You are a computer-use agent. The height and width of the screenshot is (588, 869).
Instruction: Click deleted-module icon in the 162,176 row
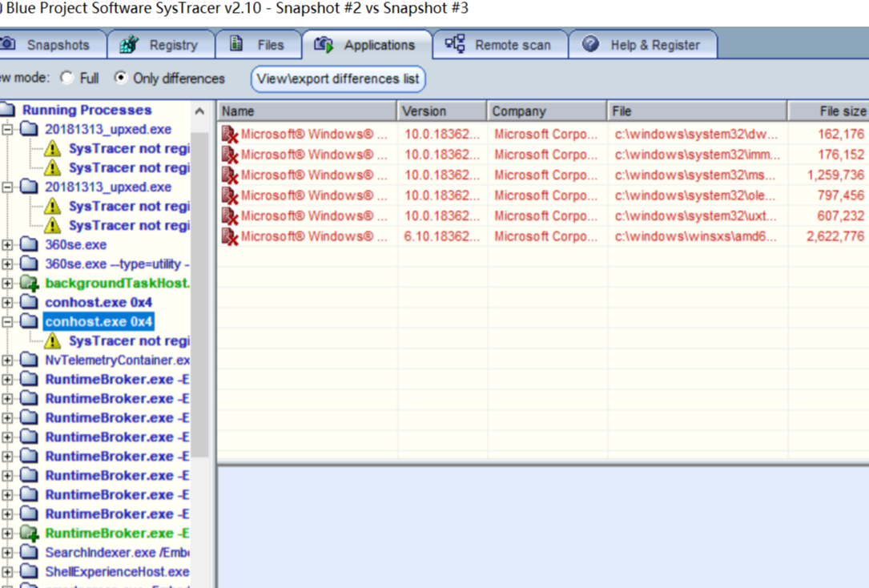229,134
